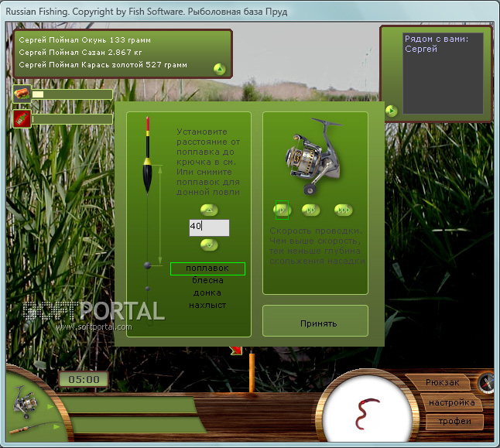Choose the блесна tackle mode
Viewport: 500px width, 448px height.
pos(207,281)
